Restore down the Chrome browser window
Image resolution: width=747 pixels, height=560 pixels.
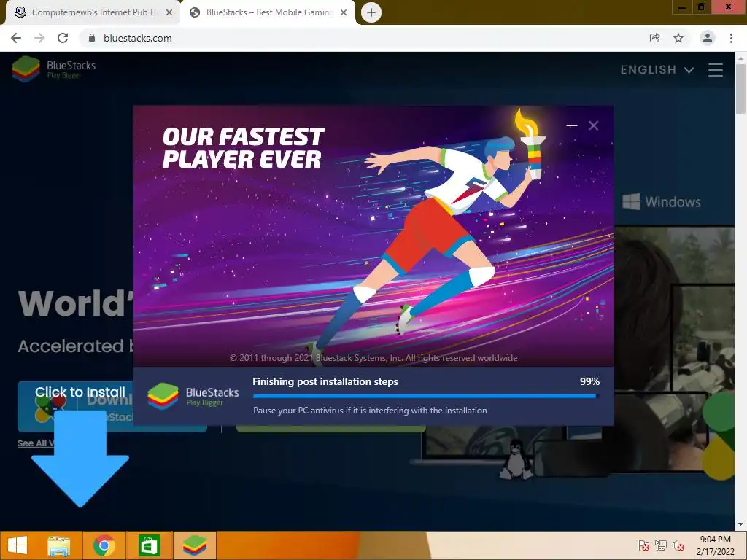point(701,7)
